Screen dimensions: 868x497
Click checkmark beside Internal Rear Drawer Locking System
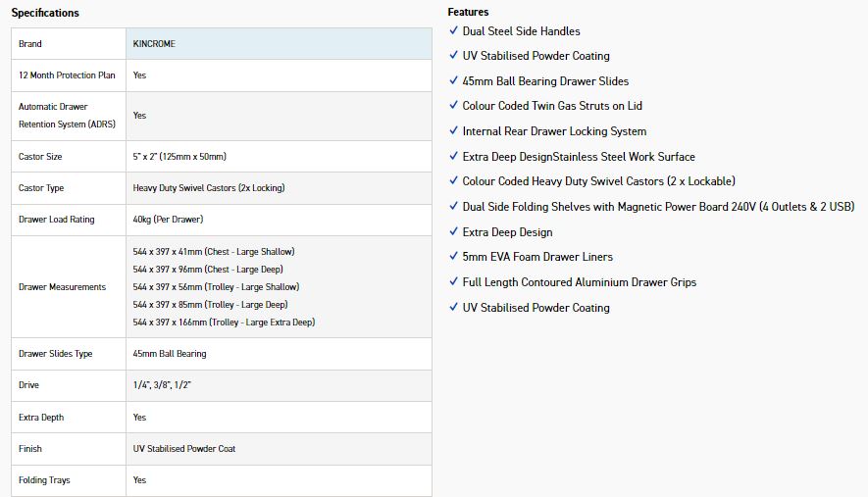(453, 131)
